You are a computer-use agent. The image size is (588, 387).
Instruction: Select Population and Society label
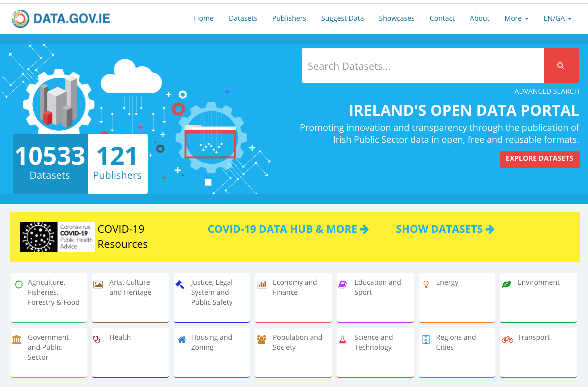click(x=298, y=343)
